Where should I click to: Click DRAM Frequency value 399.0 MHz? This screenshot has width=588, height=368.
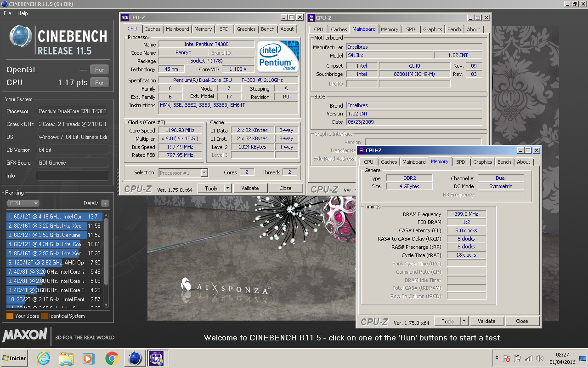[466, 214]
